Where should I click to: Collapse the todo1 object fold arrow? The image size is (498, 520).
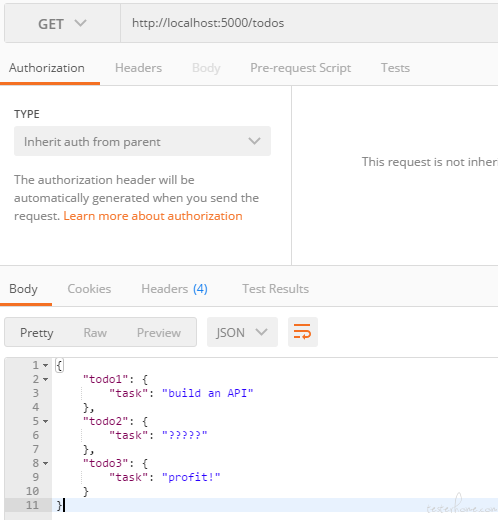click(x=46, y=380)
